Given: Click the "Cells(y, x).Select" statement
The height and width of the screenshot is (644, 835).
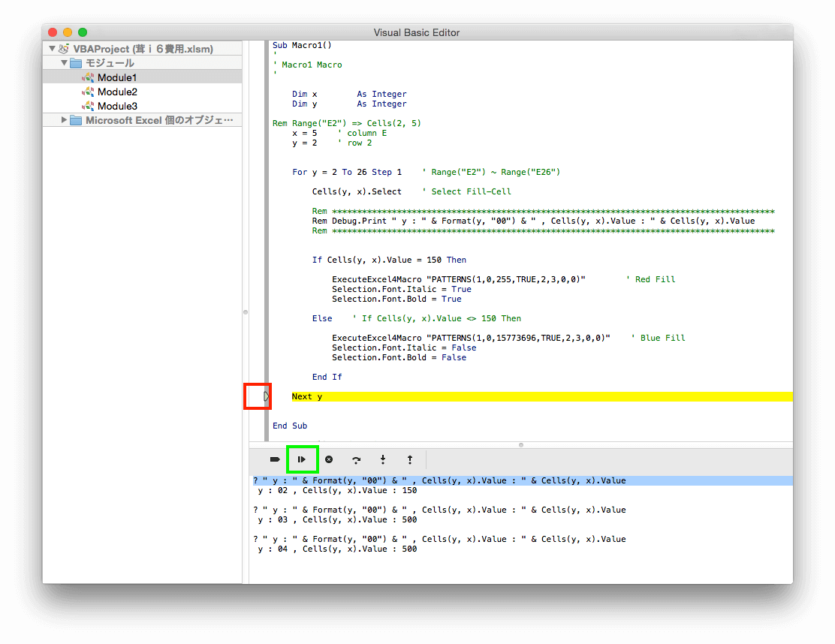Looking at the screenshot, I should (357, 191).
